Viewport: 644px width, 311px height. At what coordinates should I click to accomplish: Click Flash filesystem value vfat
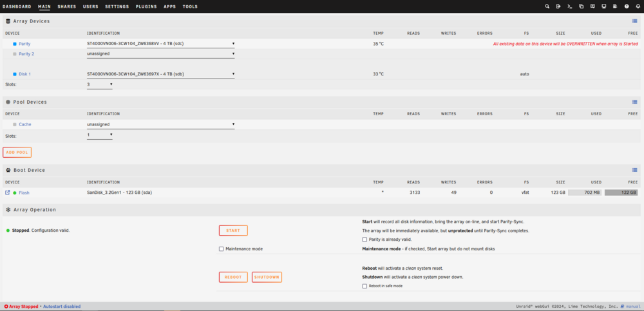[524, 193]
